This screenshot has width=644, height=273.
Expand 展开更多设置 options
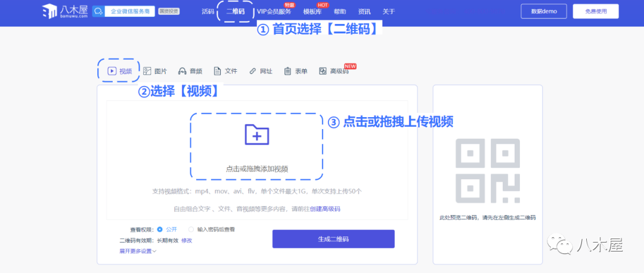[x=138, y=251]
